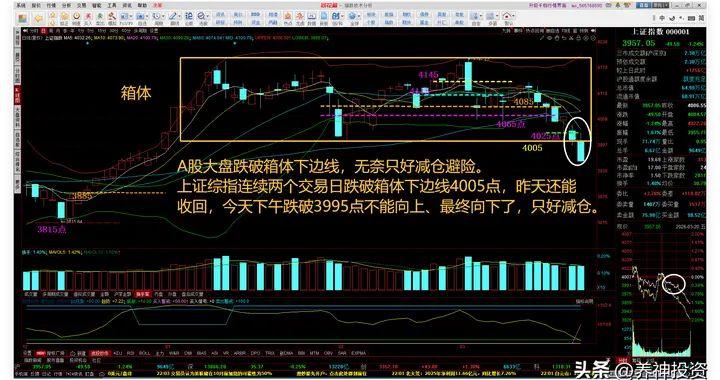
Task: Click the red 决策 menu item
Action: 158,5
